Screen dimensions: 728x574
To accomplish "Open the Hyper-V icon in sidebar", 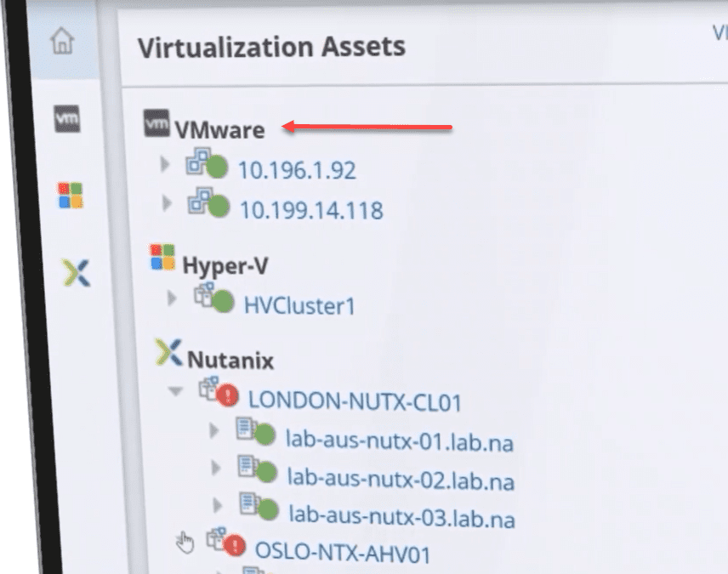I will (71, 195).
